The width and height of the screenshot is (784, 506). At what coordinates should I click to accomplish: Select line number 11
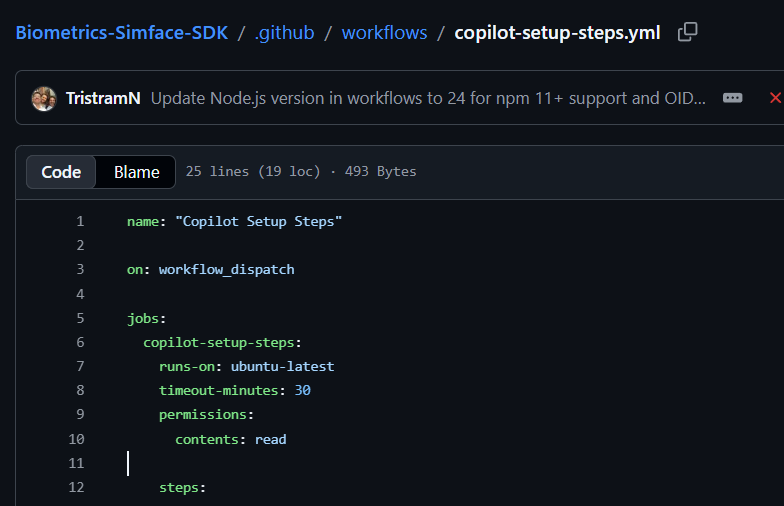click(76, 464)
